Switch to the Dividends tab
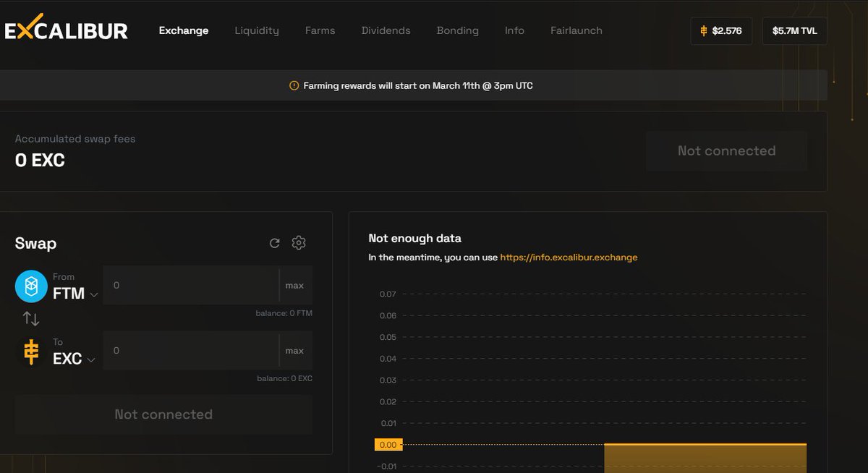The width and height of the screenshot is (868, 473). click(x=386, y=30)
